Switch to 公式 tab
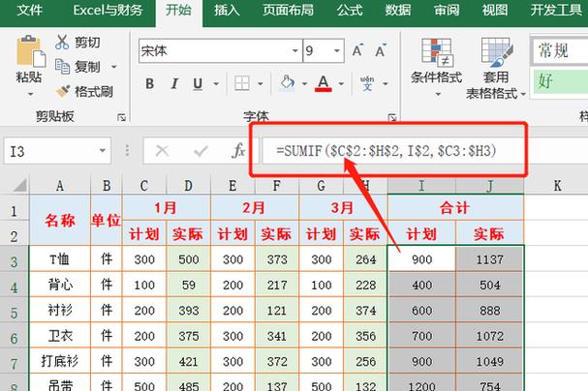588x391 pixels. (x=350, y=10)
